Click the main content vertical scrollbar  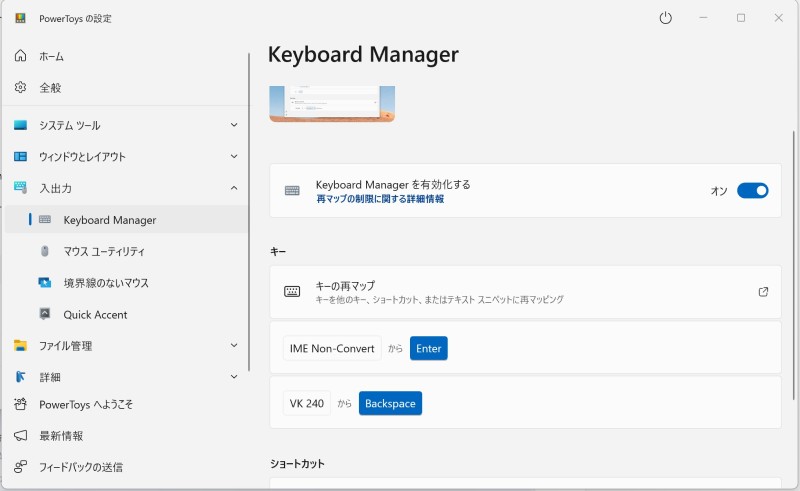793,265
